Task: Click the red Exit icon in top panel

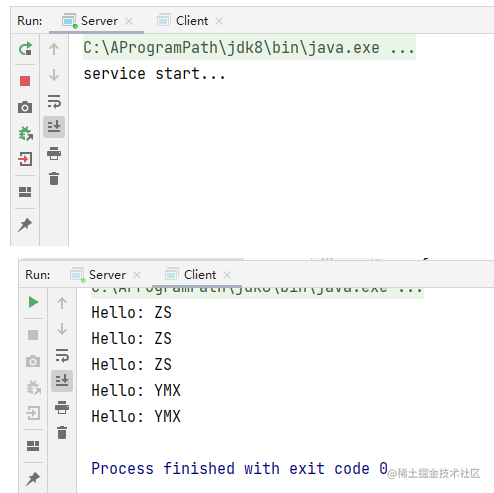Action: (25, 159)
